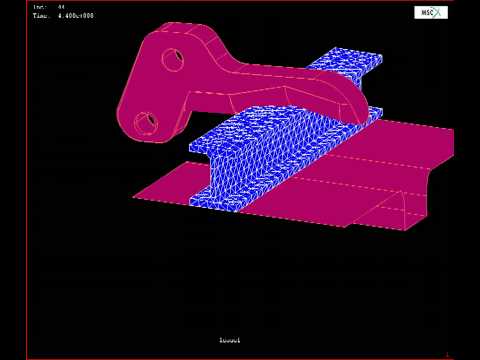The height and width of the screenshot is (360, 480).
Task: Click the increment value 44
Action: point(61,7)
